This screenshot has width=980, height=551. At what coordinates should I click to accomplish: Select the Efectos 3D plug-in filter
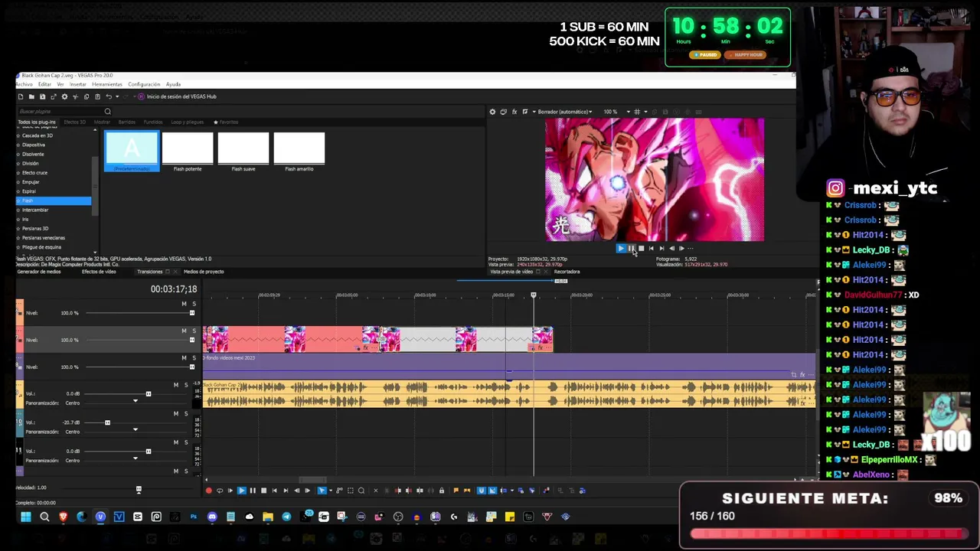(x=74, y=122)
